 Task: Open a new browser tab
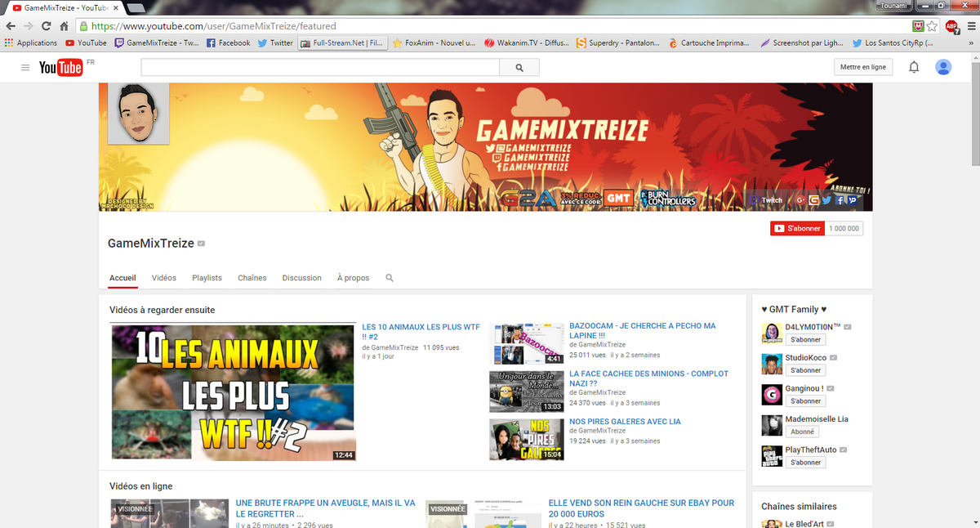pos(136,7)
